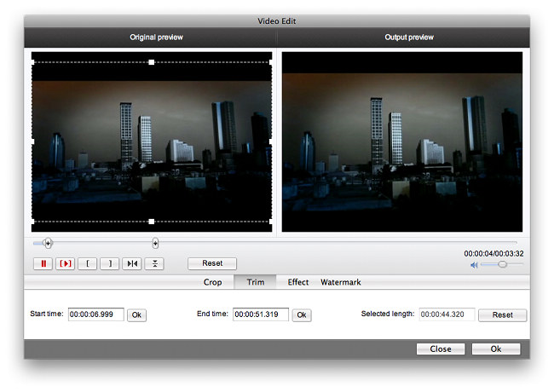Play the selected segment with the bracketed play icon
The width and height of the screenshot is (554, 392).
pyautogui.click(x=66, y=264)
